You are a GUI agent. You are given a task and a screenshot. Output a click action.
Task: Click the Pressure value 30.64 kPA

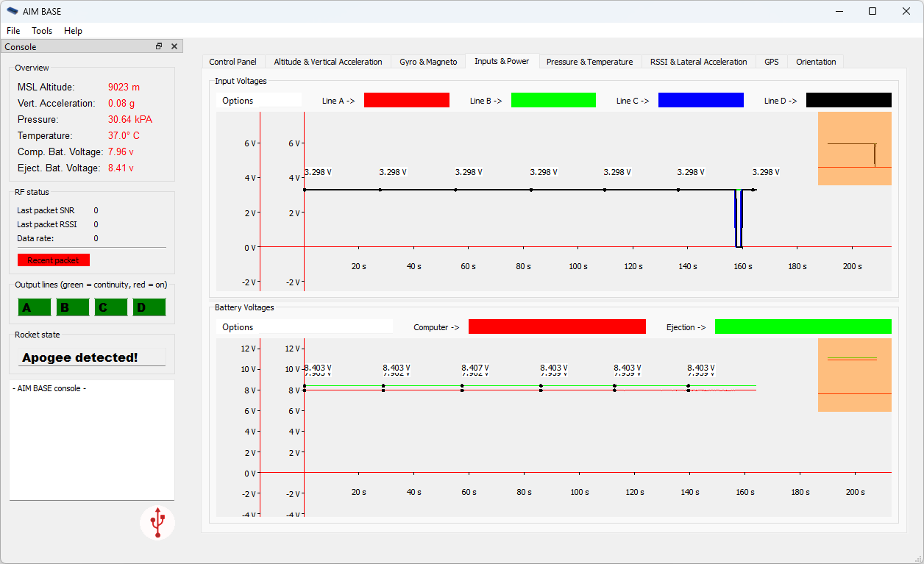click(130, 119)
